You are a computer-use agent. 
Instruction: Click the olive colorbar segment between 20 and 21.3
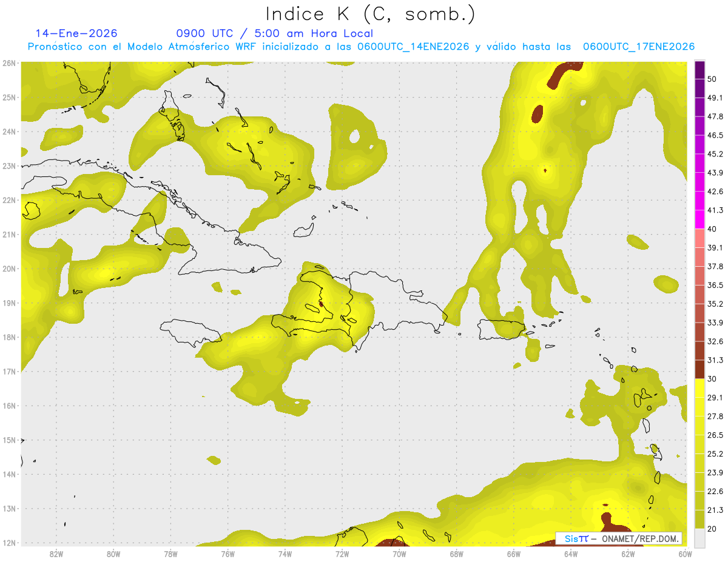(699, 519)
